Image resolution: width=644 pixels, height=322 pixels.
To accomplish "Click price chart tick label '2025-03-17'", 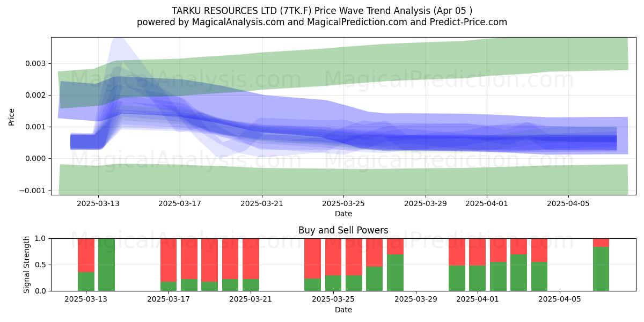I will point(180,203).
